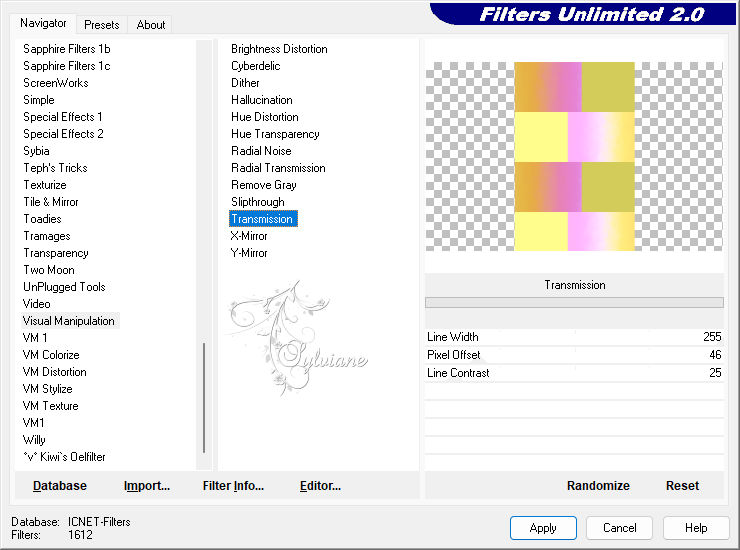Select Willy category

pyautogui.click(x=34, y=440)
